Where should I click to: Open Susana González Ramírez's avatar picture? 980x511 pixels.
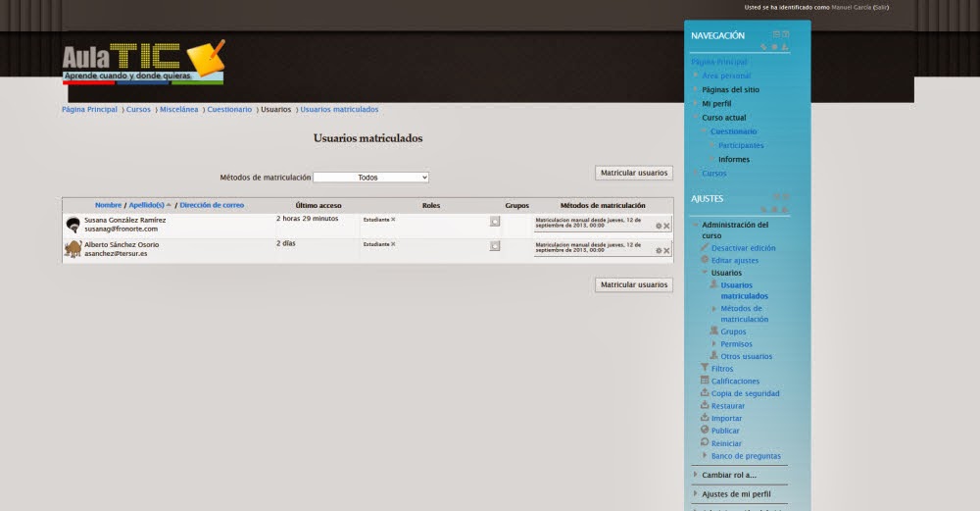pos(73,225)
